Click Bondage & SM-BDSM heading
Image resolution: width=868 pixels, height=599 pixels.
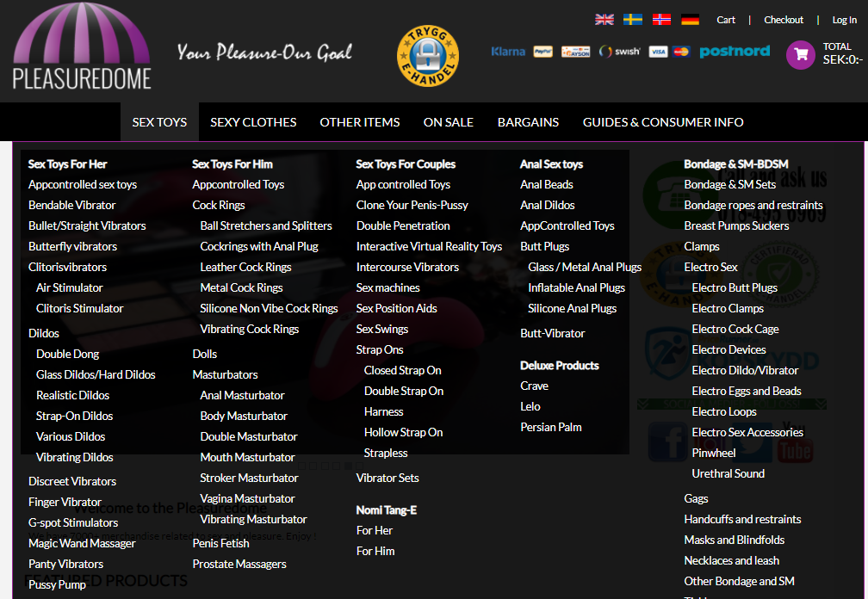(x=735, y=164)
